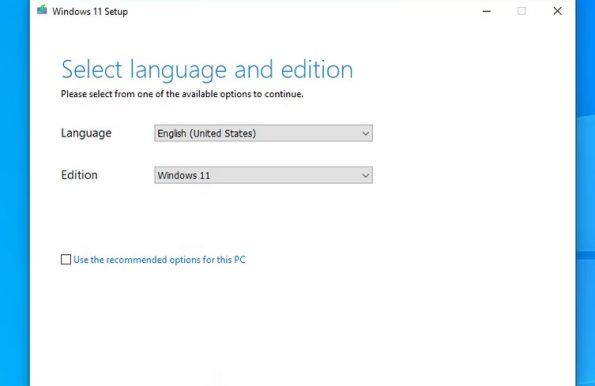This screenshot has height=386, width=595.
Task: Click the "Edition" field label
Action: pyautogui.click(x=79, y=175)
